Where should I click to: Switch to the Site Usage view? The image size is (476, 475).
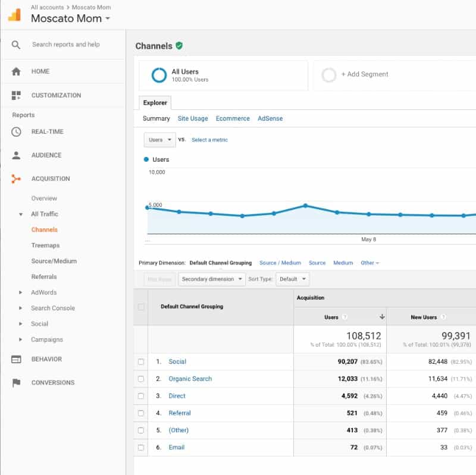pyautogui.click(x=193, y=118)
